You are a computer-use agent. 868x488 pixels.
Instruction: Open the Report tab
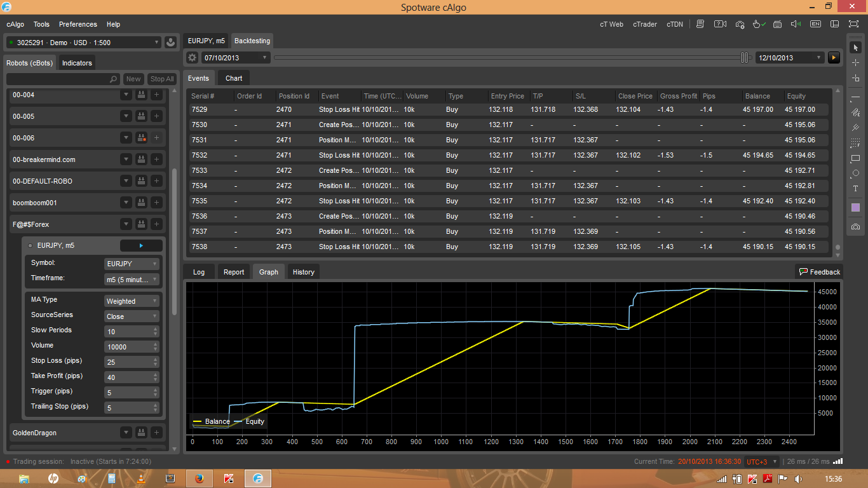point(234,272)
